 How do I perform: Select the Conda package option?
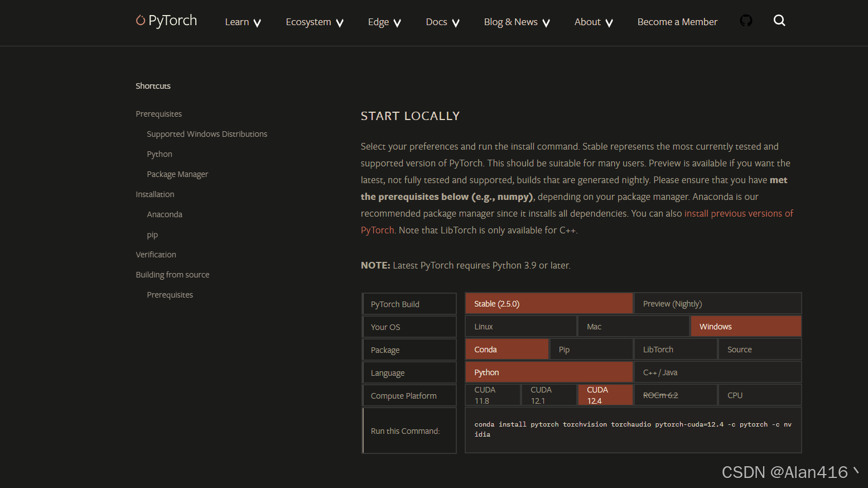[507, 350]
